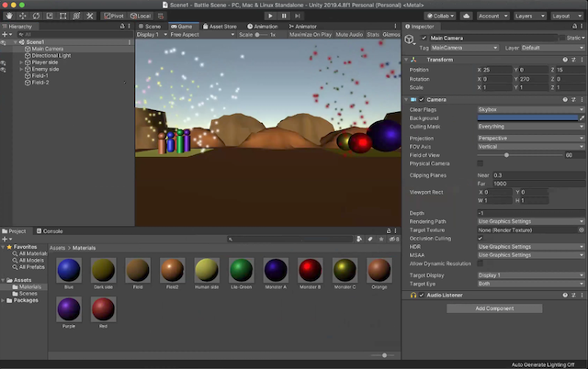Image resolution: width=588 pixels, height=369 pixels.
Task: Toggle Pivot handle position mode
Action: [x=113, y=16]
